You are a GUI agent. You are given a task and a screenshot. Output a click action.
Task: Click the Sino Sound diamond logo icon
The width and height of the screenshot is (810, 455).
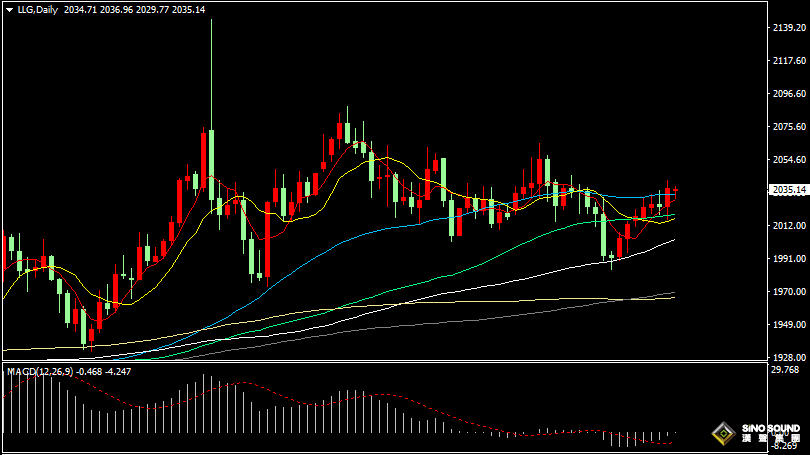pos(721,433)
